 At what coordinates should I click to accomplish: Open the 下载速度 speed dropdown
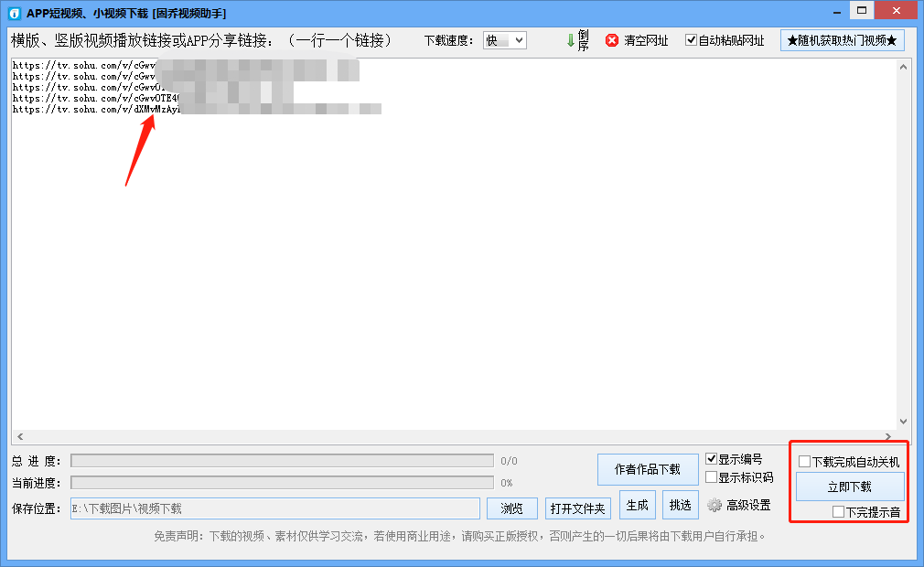(504, 40)
